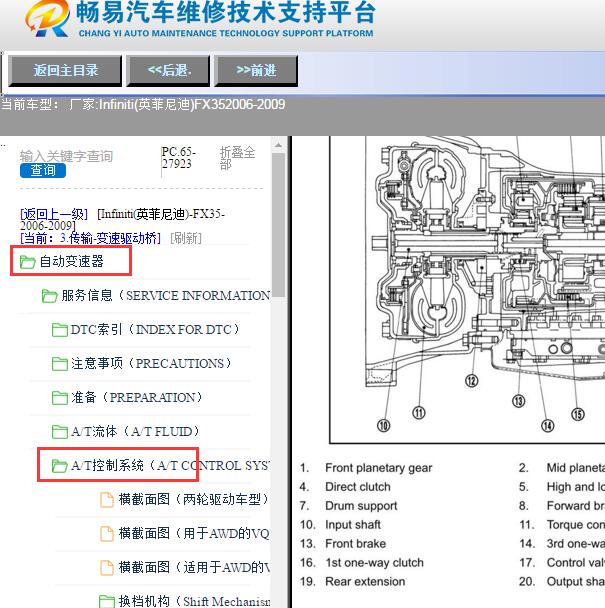The height and width of the screenshot is (608, 605).
Task: Expand 换档机构 (Shift Mechanism) node
Action: coord(194,601)
